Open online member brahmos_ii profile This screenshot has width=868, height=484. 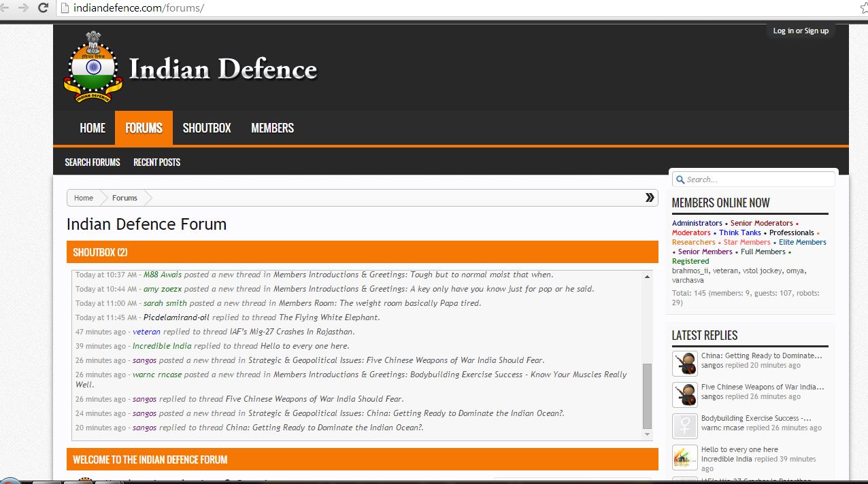pyautogui.click(x=689, y=271)
